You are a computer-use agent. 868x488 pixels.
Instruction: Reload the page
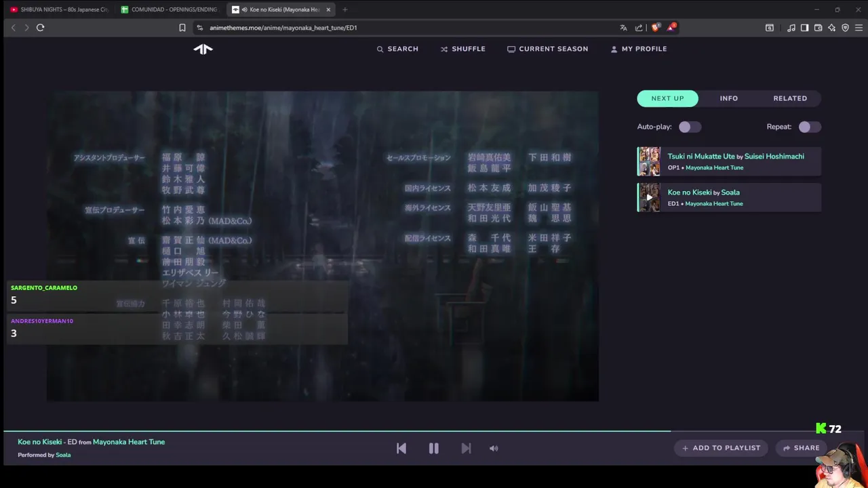(41, 28)
